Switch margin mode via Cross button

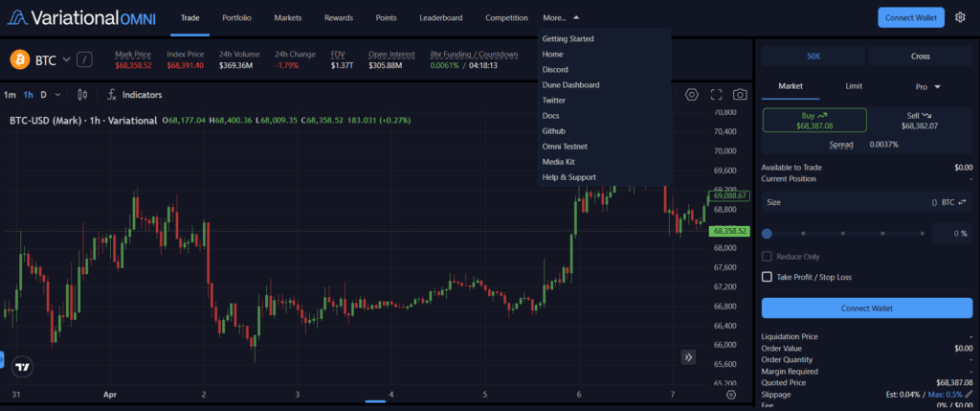920,57
